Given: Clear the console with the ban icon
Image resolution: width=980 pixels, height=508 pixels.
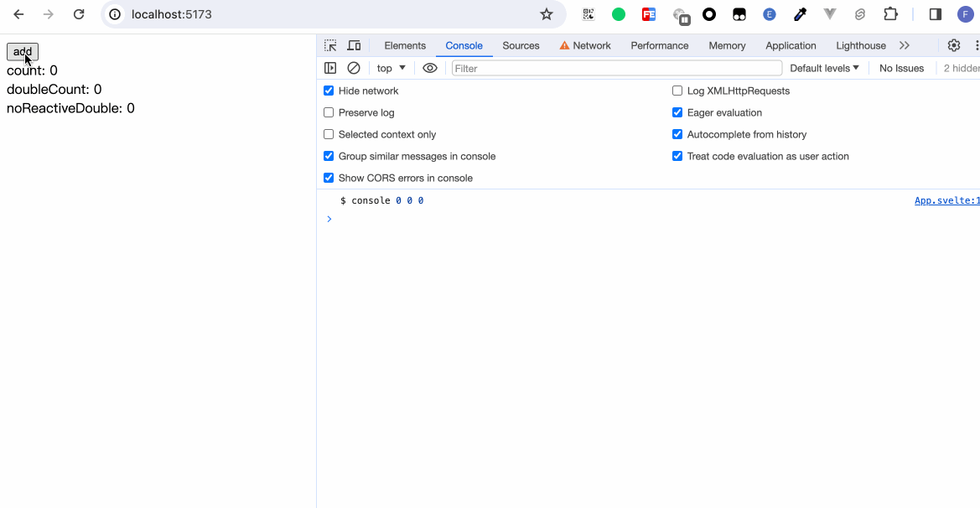Looking at the screenshot, I should (354, 68).
